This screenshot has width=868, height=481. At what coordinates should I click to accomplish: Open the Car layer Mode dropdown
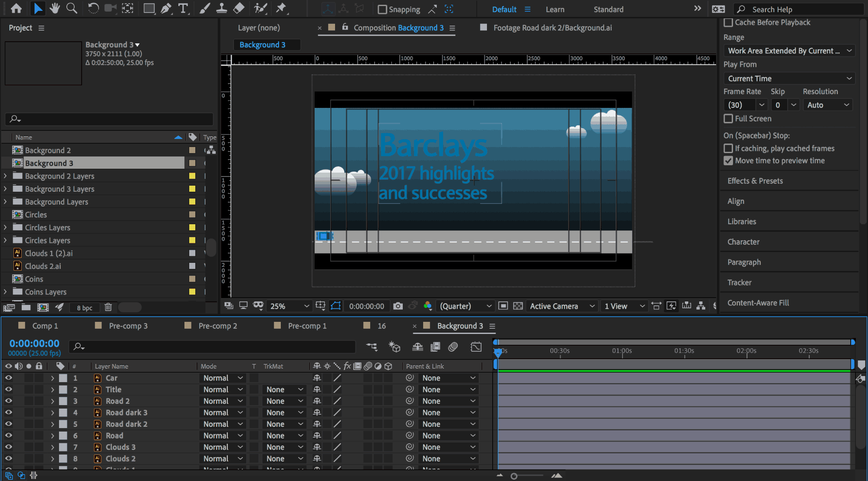223,378
